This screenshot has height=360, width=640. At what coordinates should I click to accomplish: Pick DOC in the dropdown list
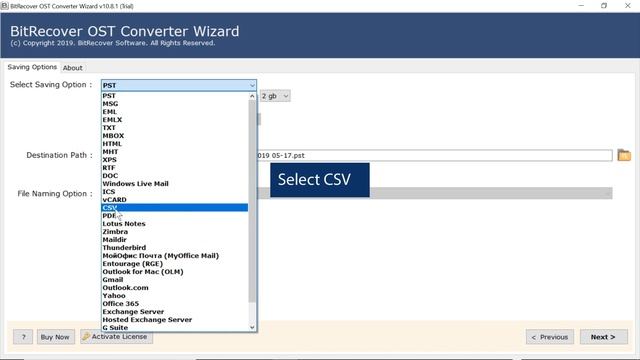175,176
